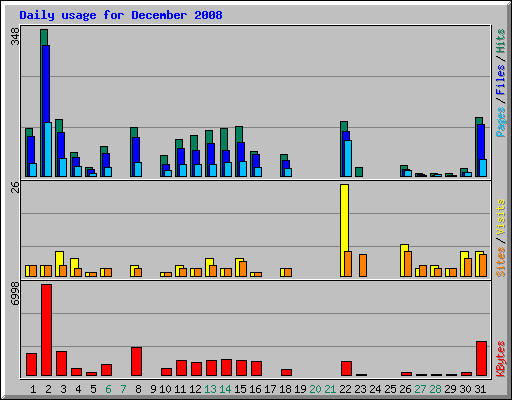Click day "17" on the x-axis
Screen dimensions: 512x400
(270, 389)
